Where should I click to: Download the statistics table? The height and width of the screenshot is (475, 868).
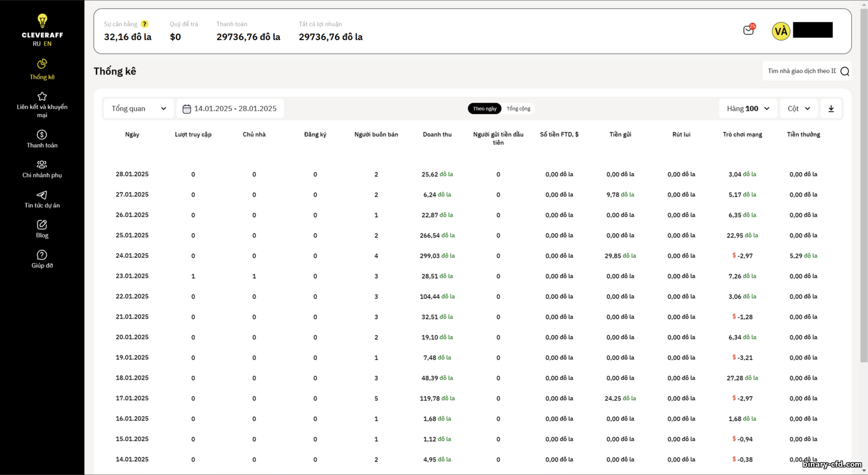point(831,108)
